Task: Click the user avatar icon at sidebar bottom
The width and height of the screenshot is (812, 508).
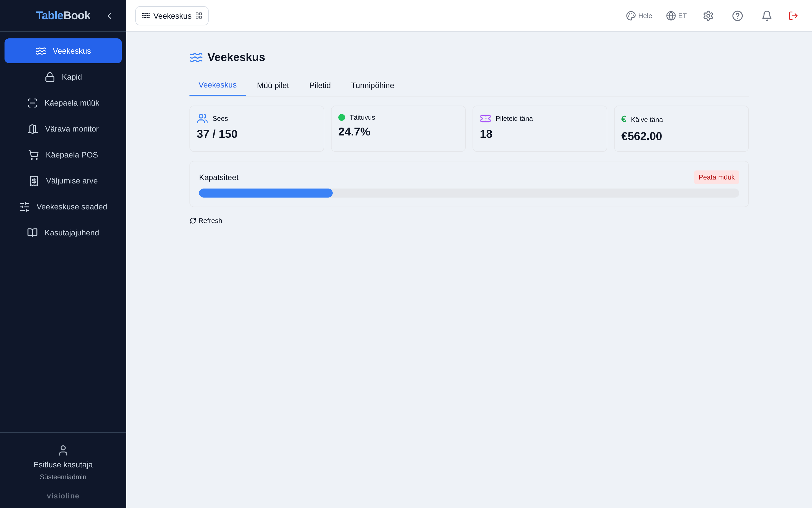Action: coord(63,450)
